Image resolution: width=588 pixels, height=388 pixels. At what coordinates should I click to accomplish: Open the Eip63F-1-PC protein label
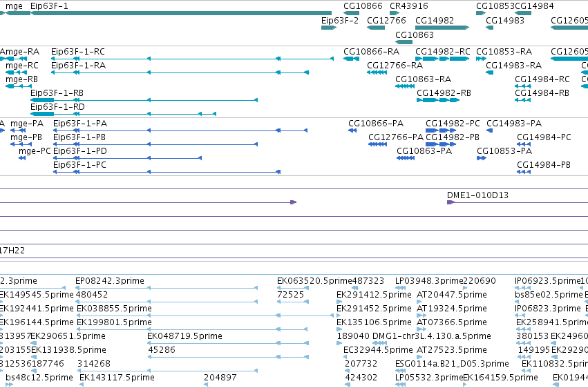[x=79, y=165]
